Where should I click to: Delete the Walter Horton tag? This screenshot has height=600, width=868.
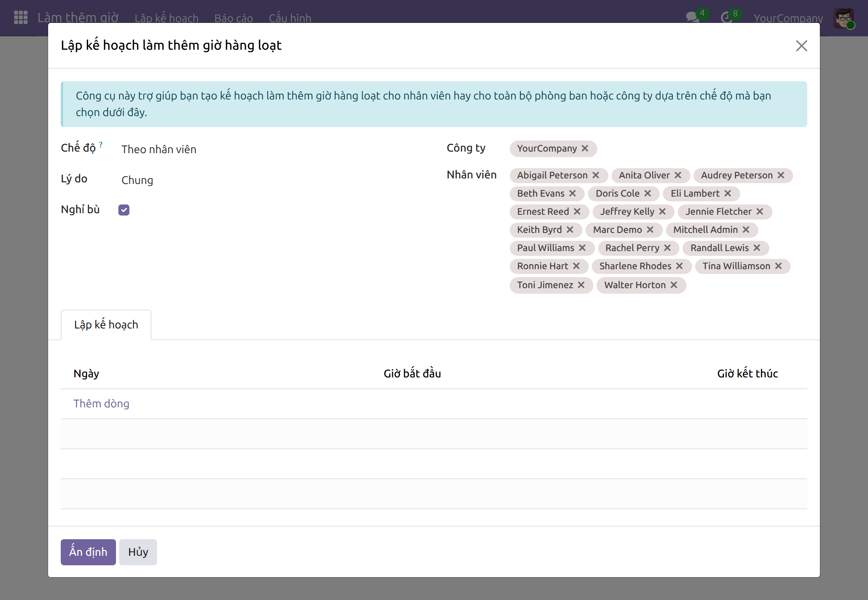(x=674, y=285)
